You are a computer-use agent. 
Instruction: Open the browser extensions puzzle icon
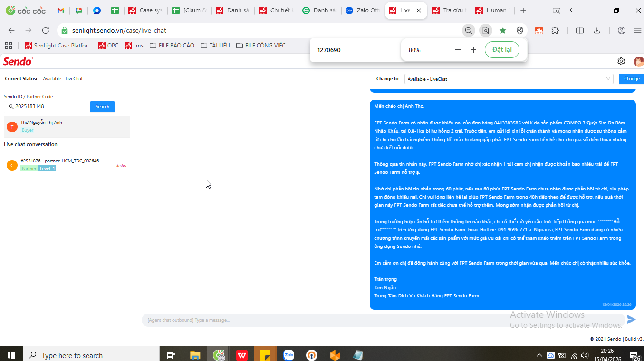555,30
